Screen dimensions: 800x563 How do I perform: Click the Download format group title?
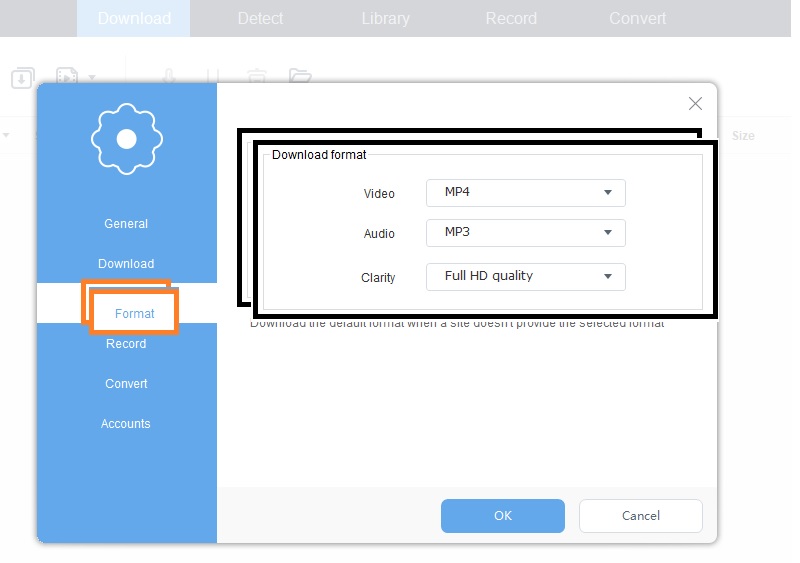[x=319, y=155]
